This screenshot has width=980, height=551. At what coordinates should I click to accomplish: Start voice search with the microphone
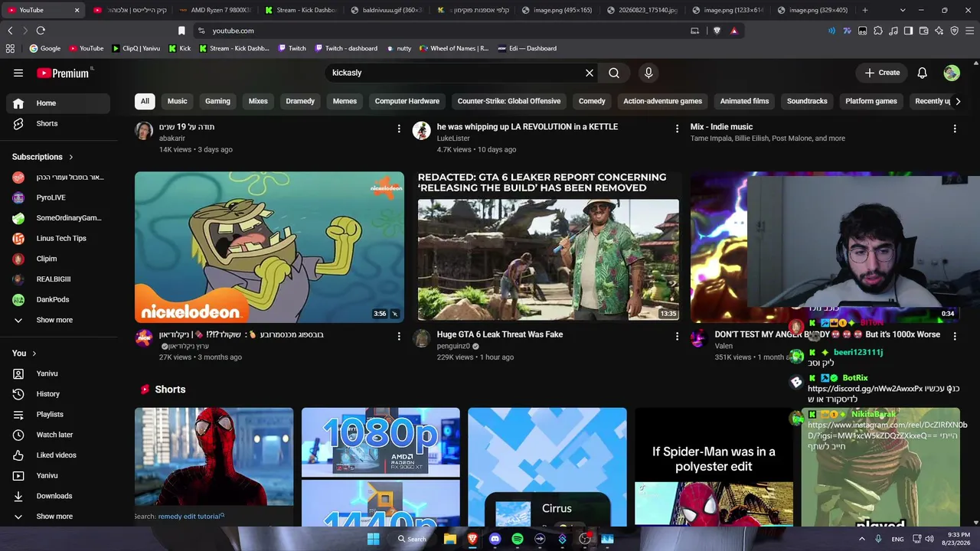click(648, 73)
